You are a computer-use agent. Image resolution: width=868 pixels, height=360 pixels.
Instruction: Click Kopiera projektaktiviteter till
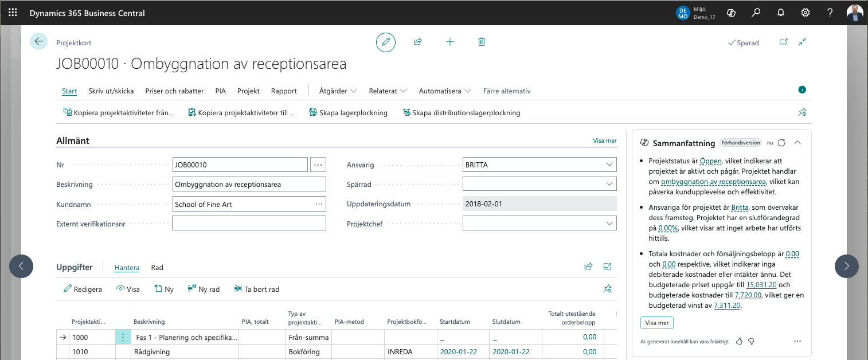pos(241,112)
